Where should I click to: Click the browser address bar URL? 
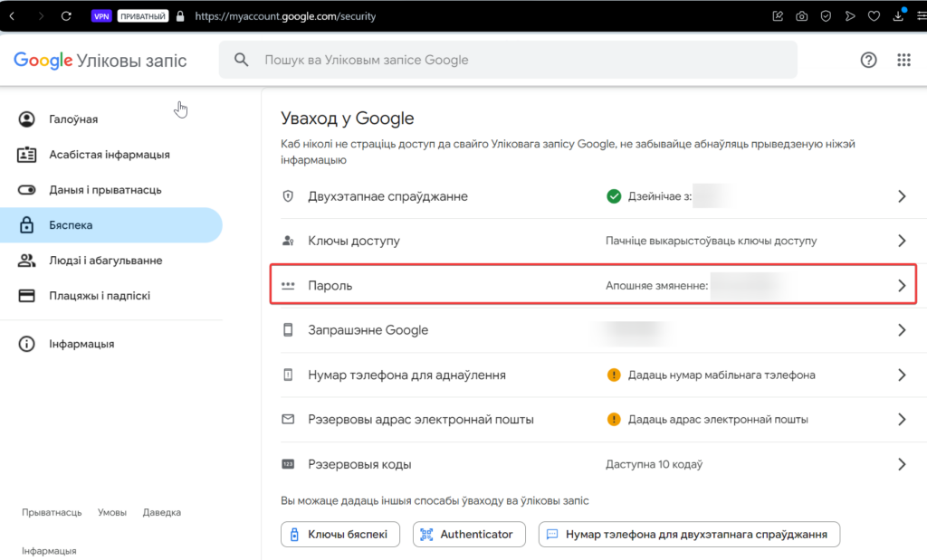[x=285, y=16]
